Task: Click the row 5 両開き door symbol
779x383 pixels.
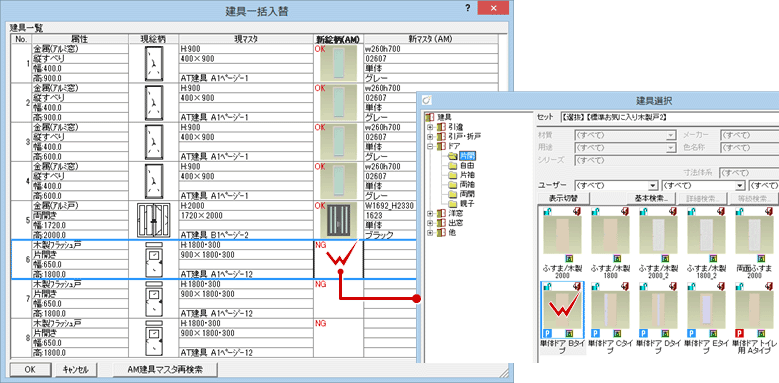Action: (x=153, y=220)
